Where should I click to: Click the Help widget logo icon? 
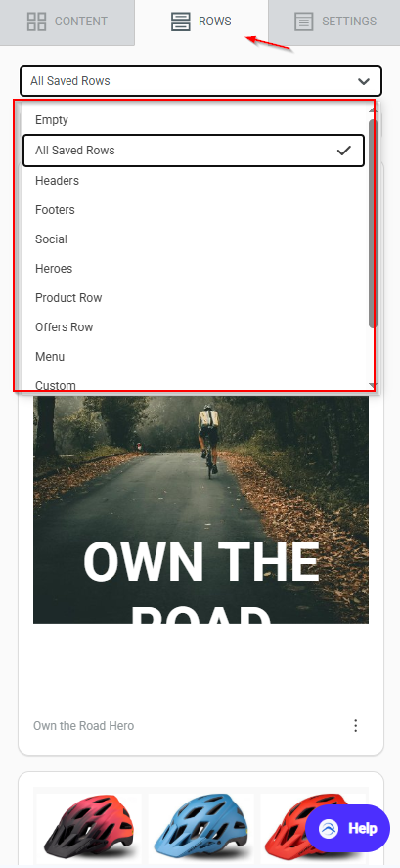[x=329, y=829]
